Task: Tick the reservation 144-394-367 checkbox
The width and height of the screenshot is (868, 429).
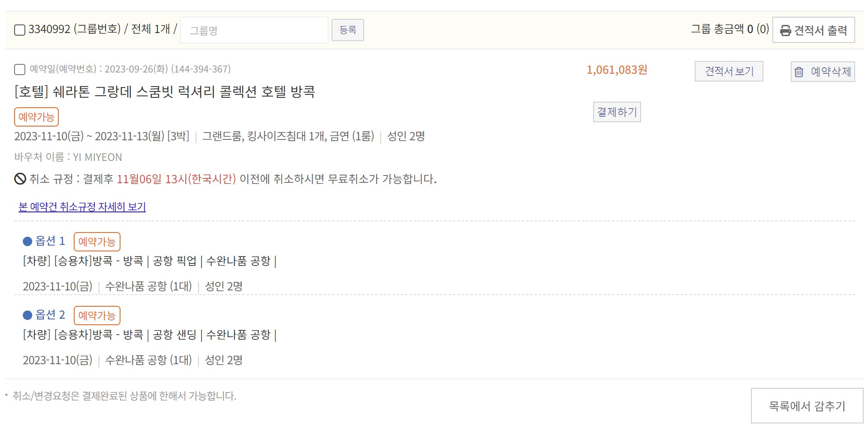Action: pos(20,69)
